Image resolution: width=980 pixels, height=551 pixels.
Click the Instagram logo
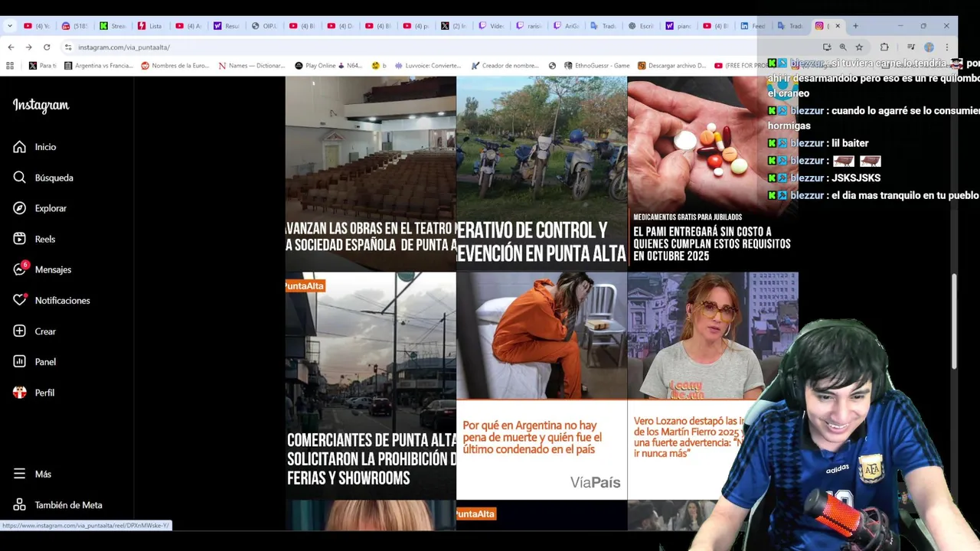pyautogui.click(x=41, y=106)
